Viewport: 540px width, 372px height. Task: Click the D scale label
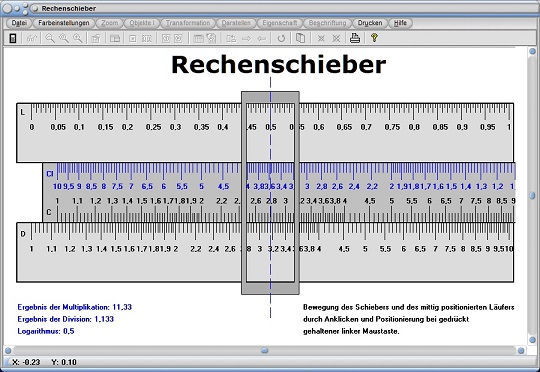(x=23, y=234)
